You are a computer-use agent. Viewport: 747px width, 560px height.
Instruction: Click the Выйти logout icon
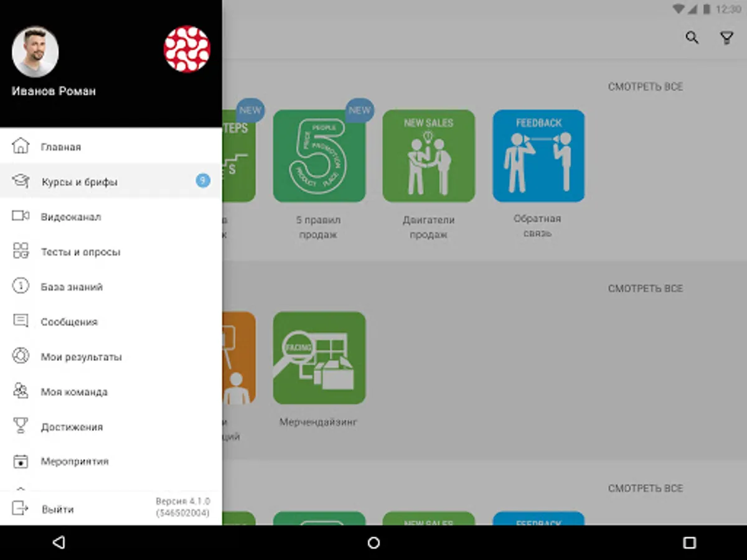click(21, 509)
